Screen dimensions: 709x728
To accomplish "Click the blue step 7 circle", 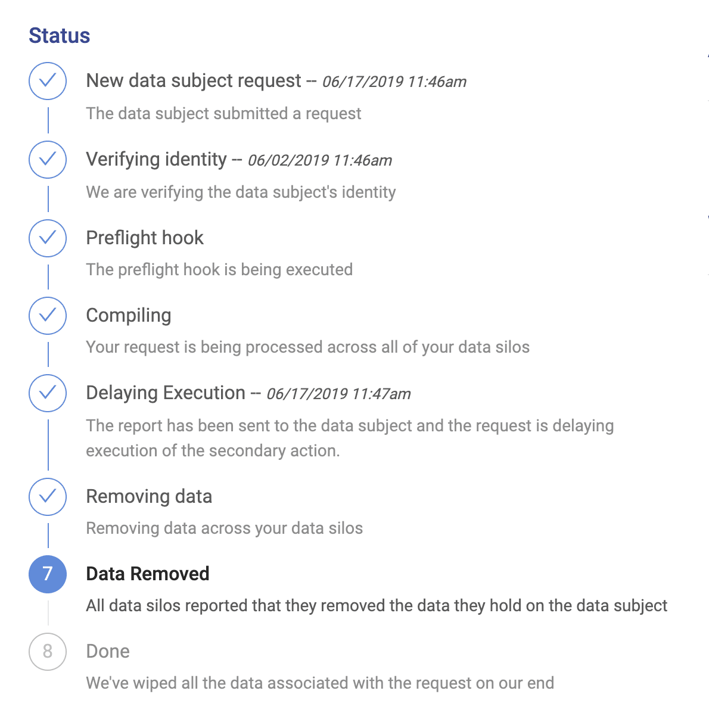I will (x=48, y=574).
